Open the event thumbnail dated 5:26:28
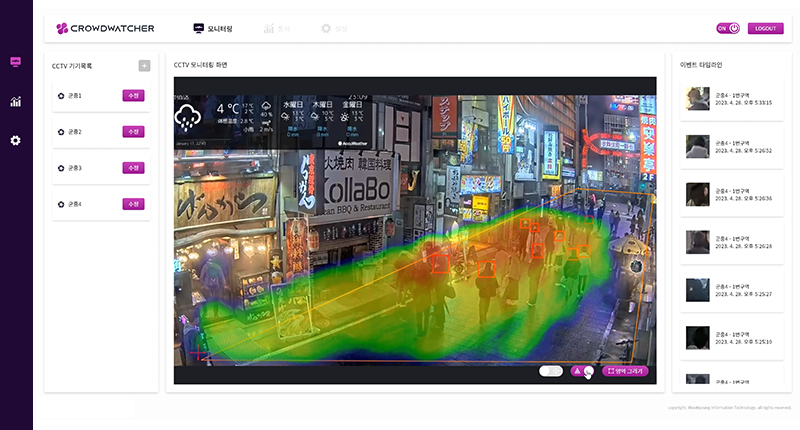The width and height of the screenshot is (800, 430). coord(697,242)
